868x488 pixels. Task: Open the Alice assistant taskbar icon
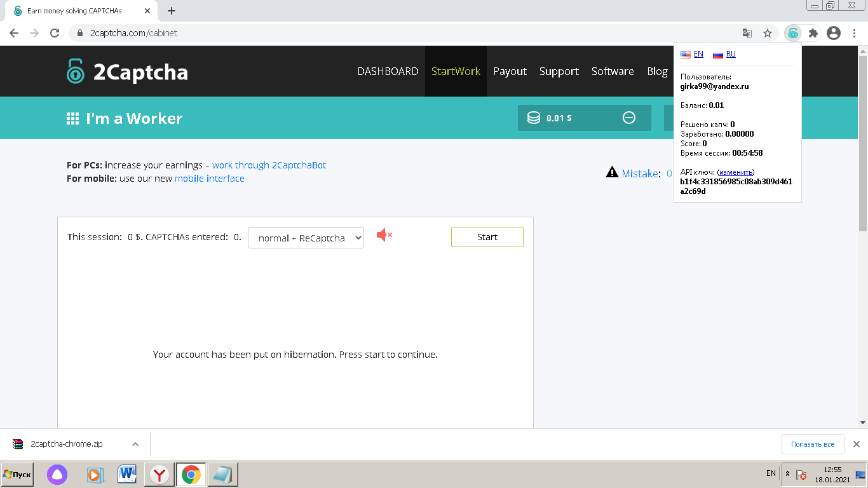coord(57,474)
